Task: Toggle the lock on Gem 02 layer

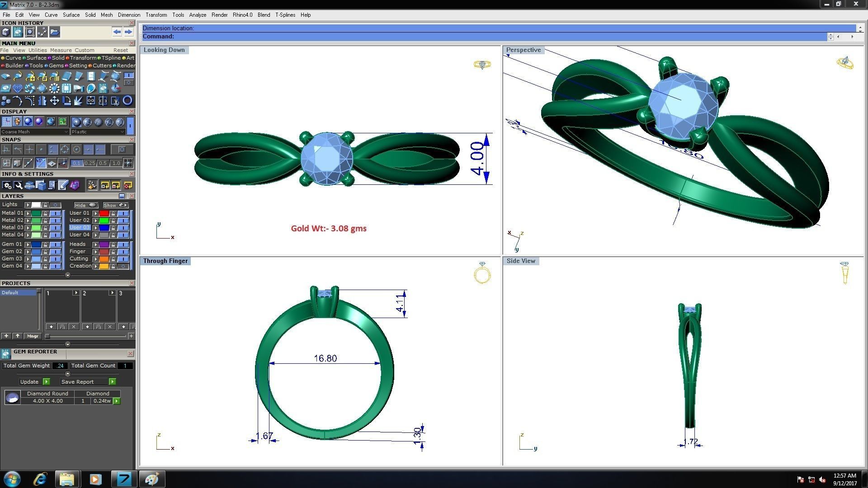Action: [x=45, y=251]
